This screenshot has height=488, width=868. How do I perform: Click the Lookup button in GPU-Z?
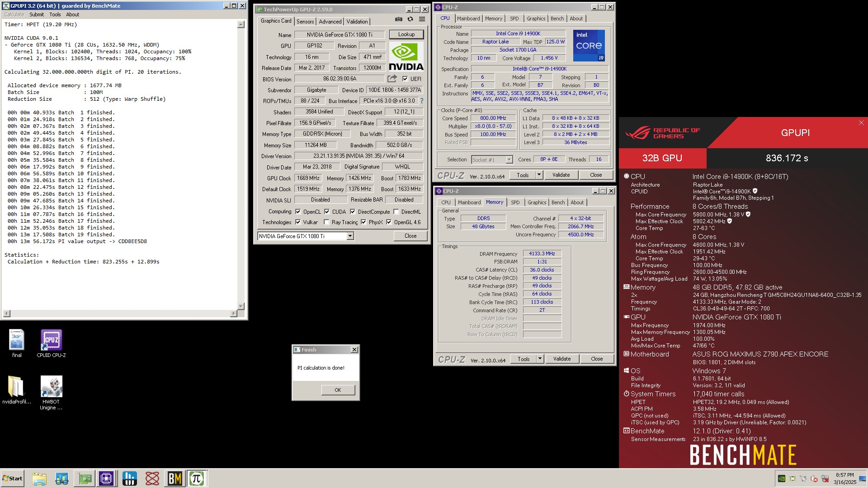[x=406, y=34]
